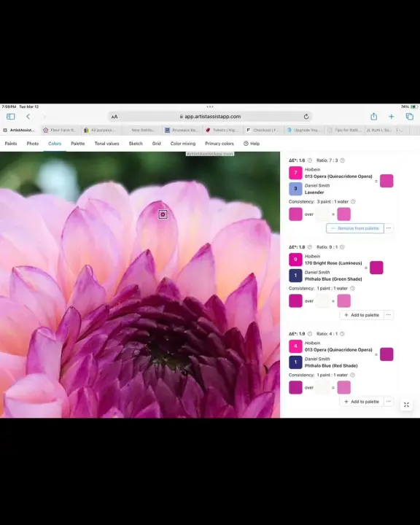The image size is (420, 525).
Task: Open the Tonal values tab
Action: [107, 144]
